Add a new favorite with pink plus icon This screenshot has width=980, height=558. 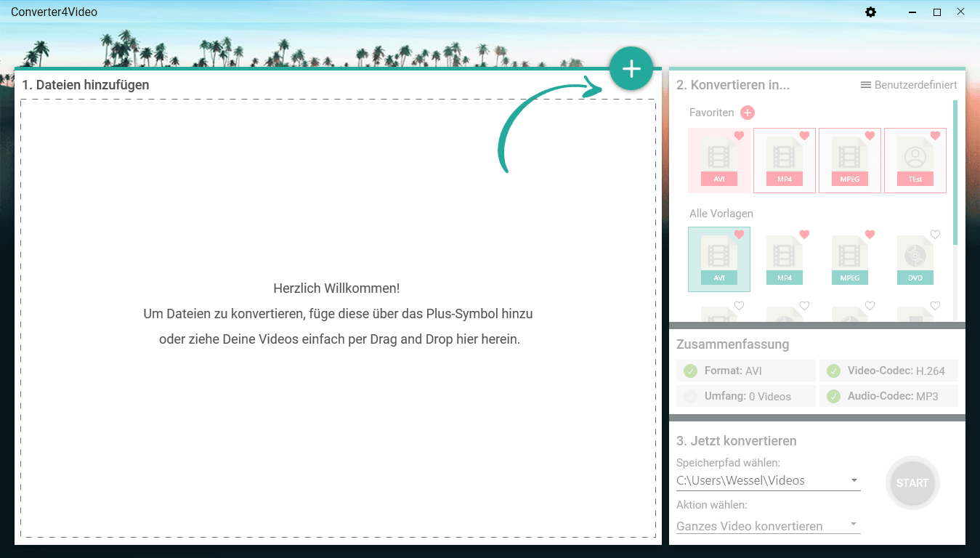(748, 113)
